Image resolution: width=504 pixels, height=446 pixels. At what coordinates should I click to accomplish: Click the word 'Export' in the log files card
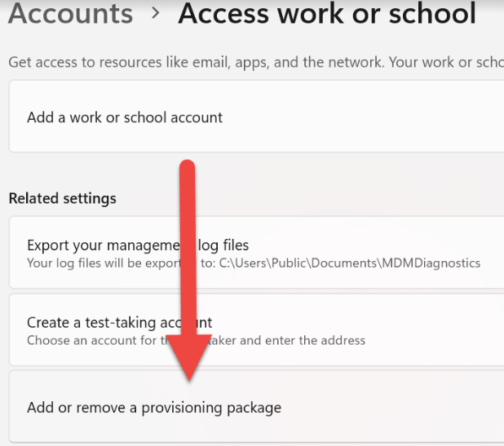pyautogui.click(x=48, y=245)
